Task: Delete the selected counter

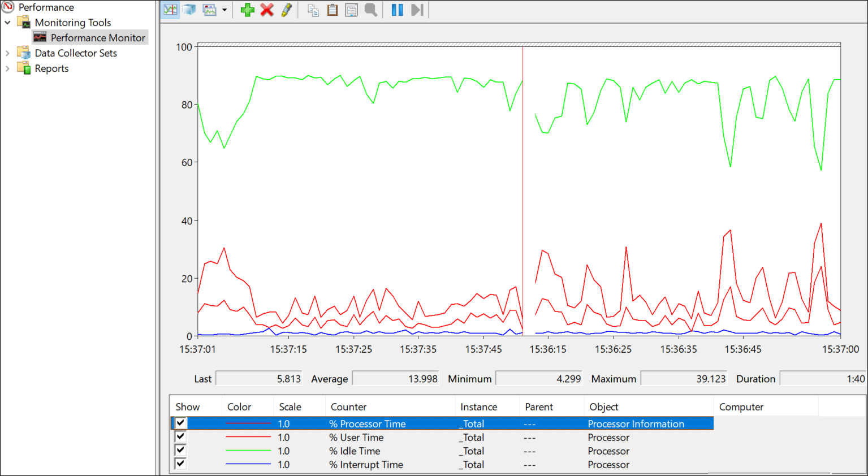Action: (267, 10)
